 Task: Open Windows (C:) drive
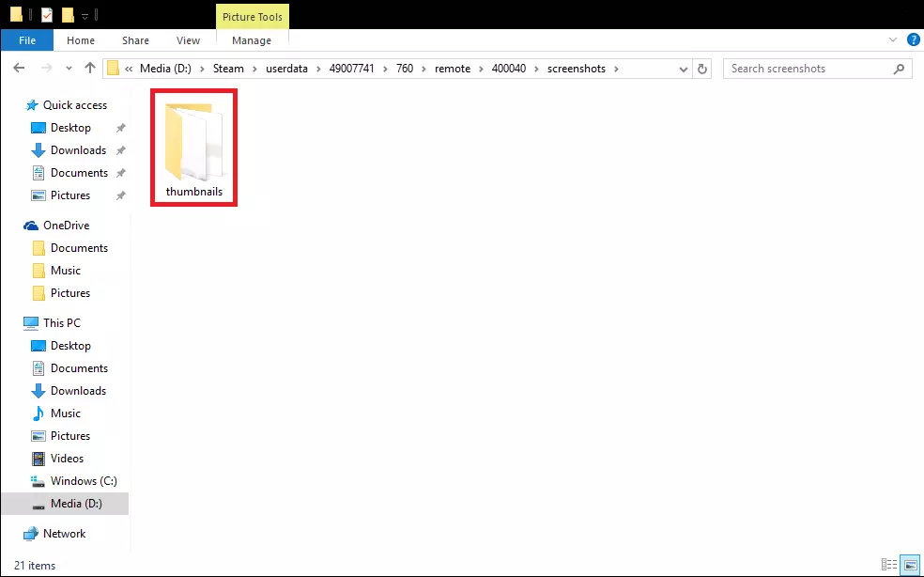[x=84, y=480]
